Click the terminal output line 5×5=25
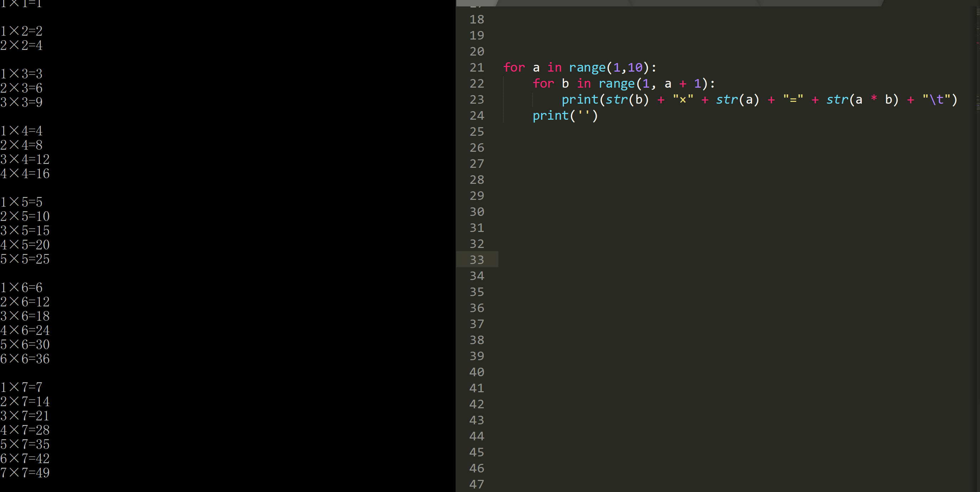The image size is (980, 492). pos(25,259)
